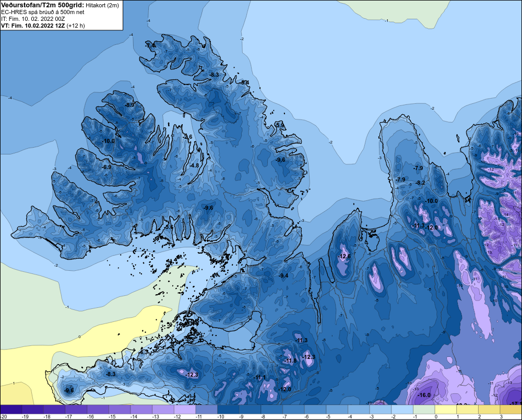Click the legend swatch between -17 and -16
522x420 pixels.
coord(76,410)
